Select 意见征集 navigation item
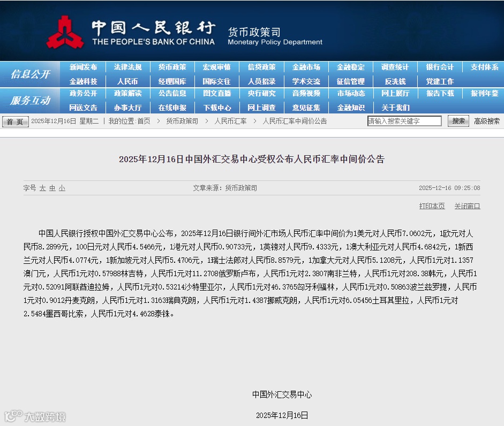 click(306, 108)
